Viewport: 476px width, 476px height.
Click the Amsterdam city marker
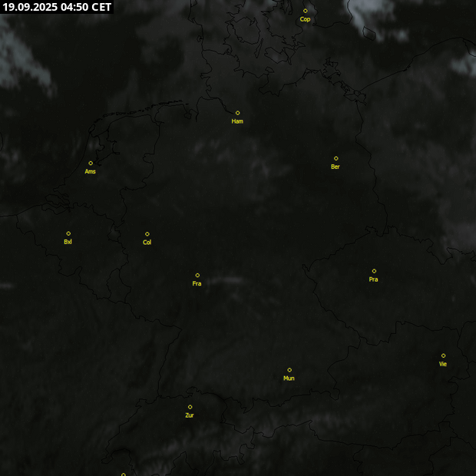coord(91,164)
